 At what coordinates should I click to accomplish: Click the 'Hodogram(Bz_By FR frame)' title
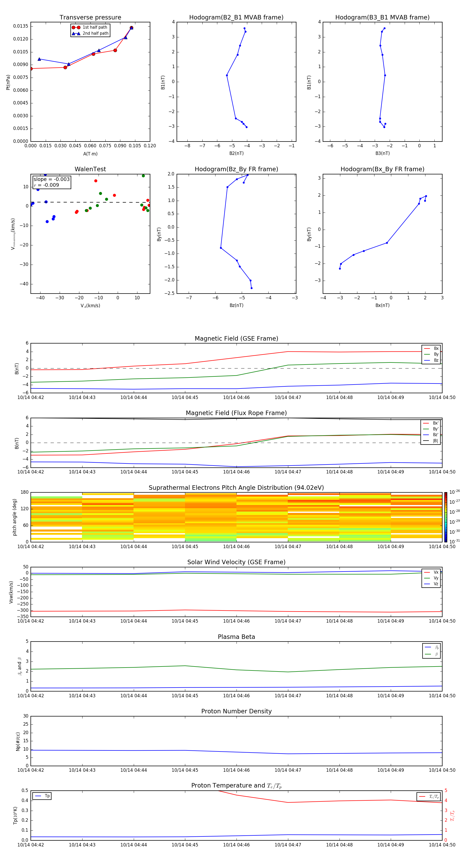[x=236, y=169]
